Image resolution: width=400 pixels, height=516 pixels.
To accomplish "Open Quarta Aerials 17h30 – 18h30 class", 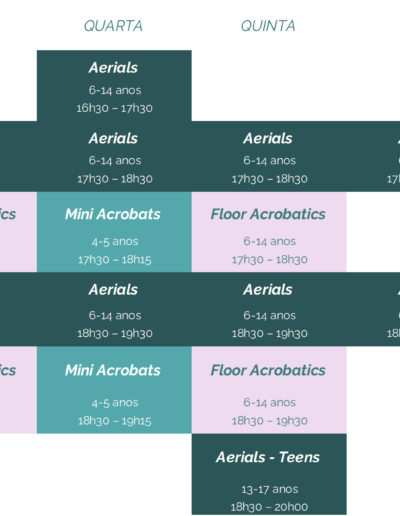I will [114, 156].
